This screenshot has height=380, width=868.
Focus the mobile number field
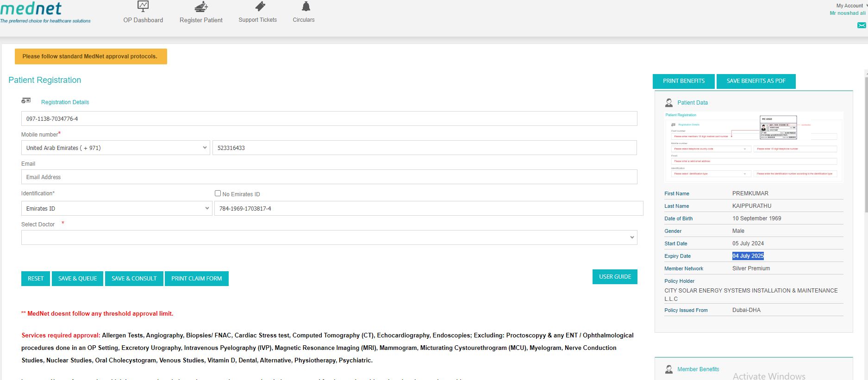(x=425, y=148)
